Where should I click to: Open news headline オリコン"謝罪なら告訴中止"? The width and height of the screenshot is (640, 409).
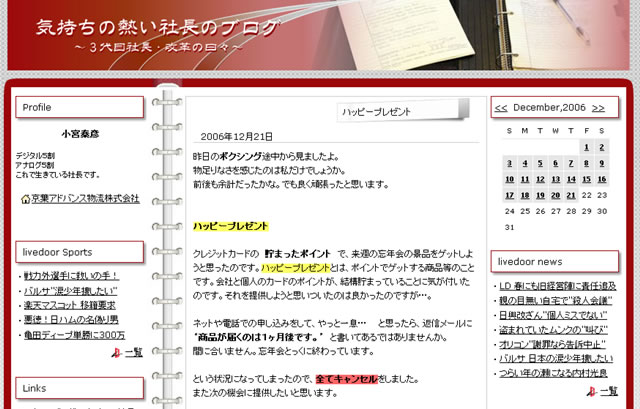coord(552,345)
